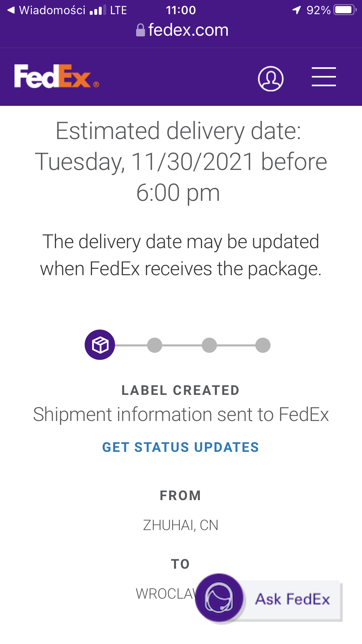Go back to Wiadomości app
362x644 pixels.
[47, 10]
